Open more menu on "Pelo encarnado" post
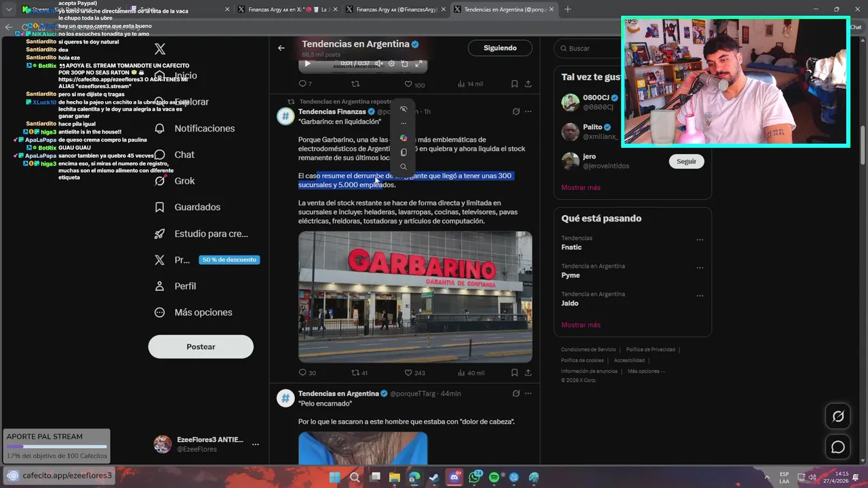This screenshot has height=488, width=868. pyautogui.click(x=528, y=393)
